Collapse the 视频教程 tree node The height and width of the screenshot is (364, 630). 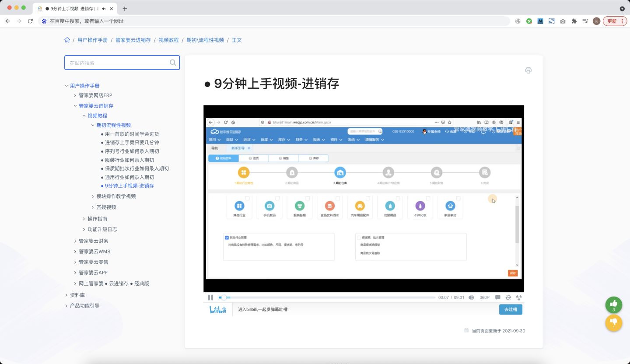tap(84, 116)
